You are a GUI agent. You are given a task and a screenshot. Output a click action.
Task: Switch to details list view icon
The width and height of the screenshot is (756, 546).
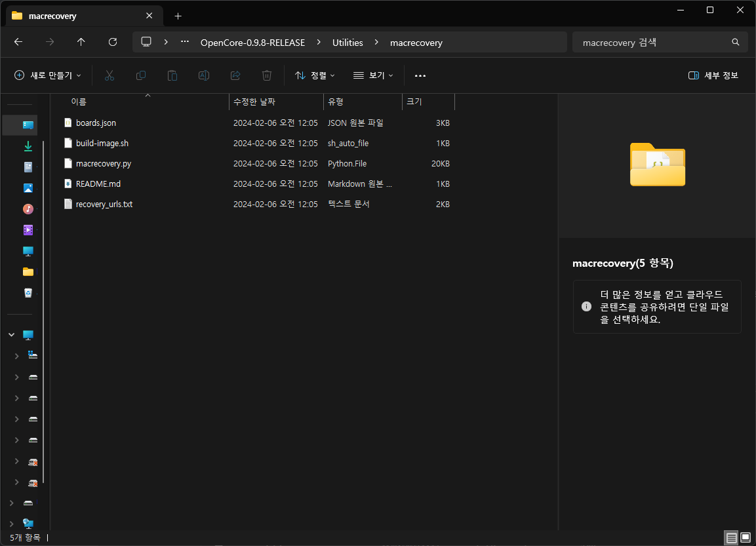pyautogui.click(x=731, y=537)
